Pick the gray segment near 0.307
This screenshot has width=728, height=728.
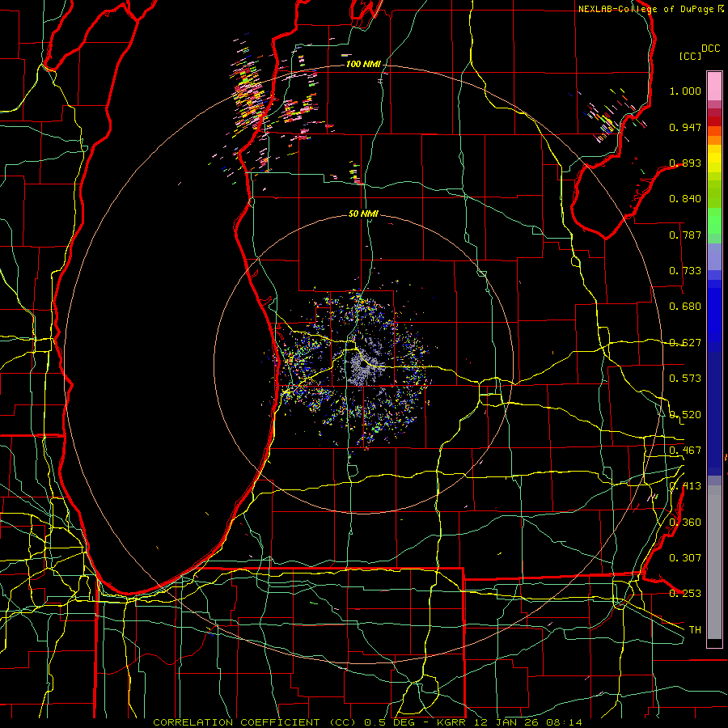[x=714, y=562]
